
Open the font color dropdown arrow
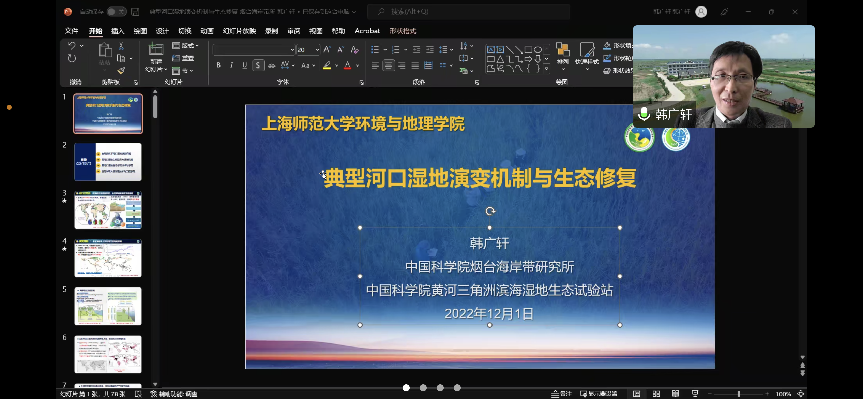point(357,66)
